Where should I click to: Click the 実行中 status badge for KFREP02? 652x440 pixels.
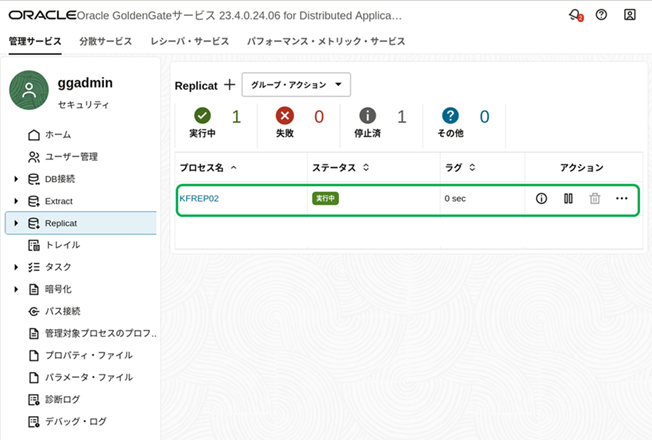click(x=325, y=198)
